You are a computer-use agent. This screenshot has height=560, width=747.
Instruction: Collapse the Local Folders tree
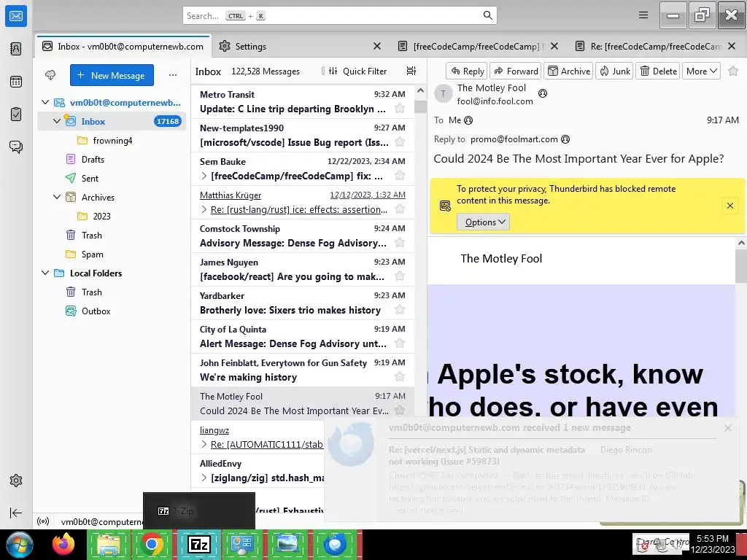(45, 273)
